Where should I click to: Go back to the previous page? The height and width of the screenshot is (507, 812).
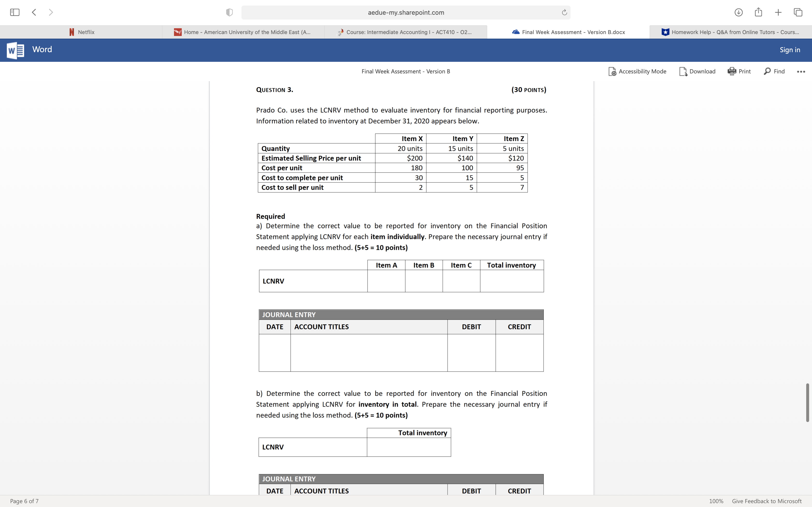coord(34,12)
